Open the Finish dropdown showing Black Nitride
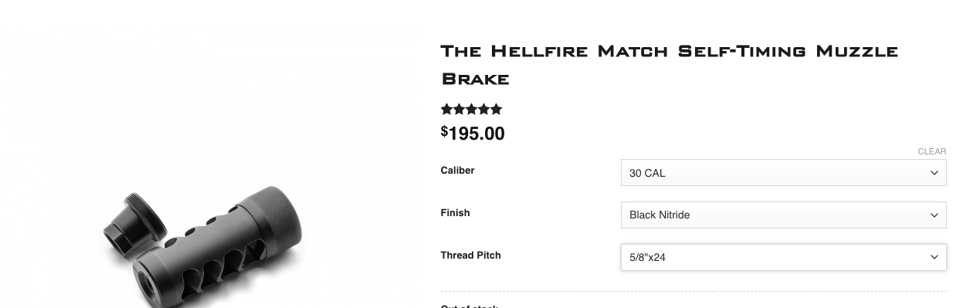The height and width of the screenshot is (308, 980). pyautogui.click(x=783, y=215)
